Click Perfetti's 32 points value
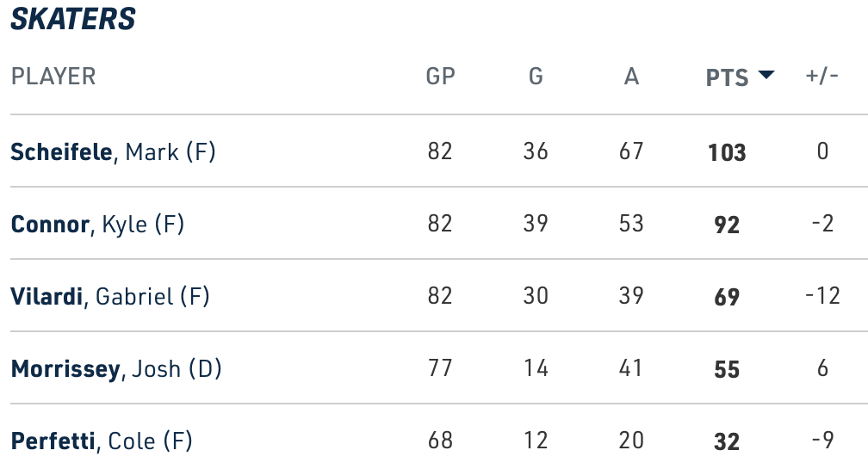868x475 pixels. pyautogui.click(x=727, y=442)
